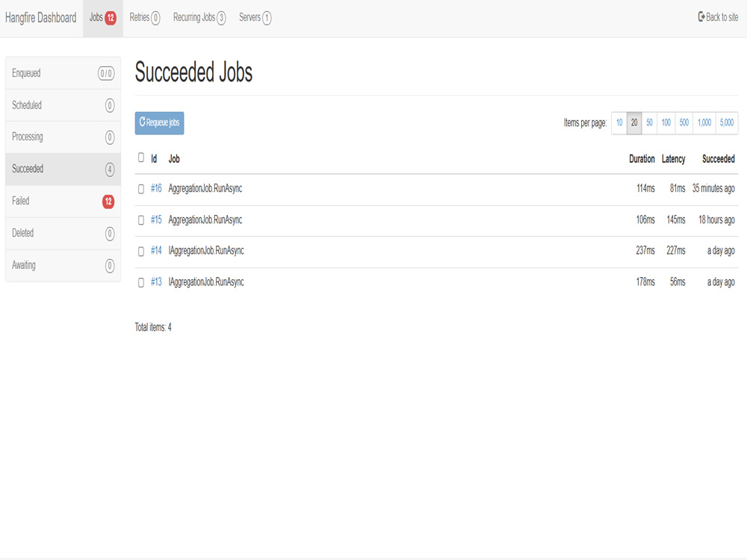The height and width of the screenshot is (560, 747).
Task: Open job #14 details link
Action: point(156,250)
